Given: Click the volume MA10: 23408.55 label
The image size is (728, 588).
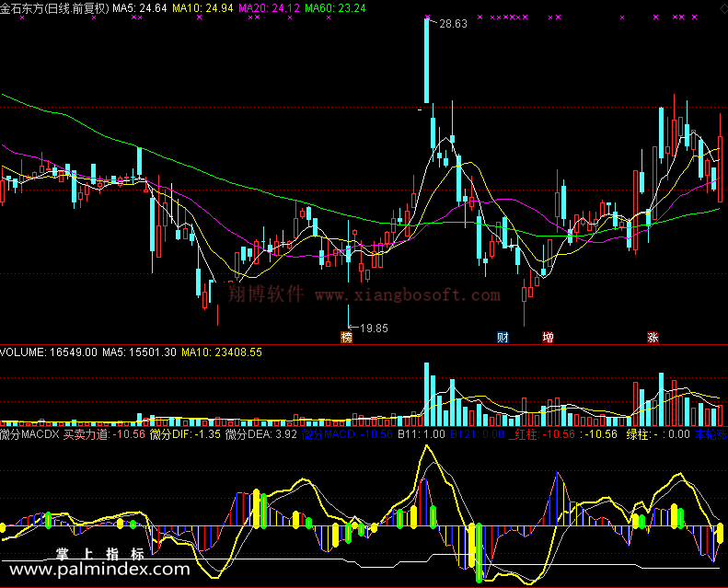Looking at the screenshot, I should (x=222, y=352).
